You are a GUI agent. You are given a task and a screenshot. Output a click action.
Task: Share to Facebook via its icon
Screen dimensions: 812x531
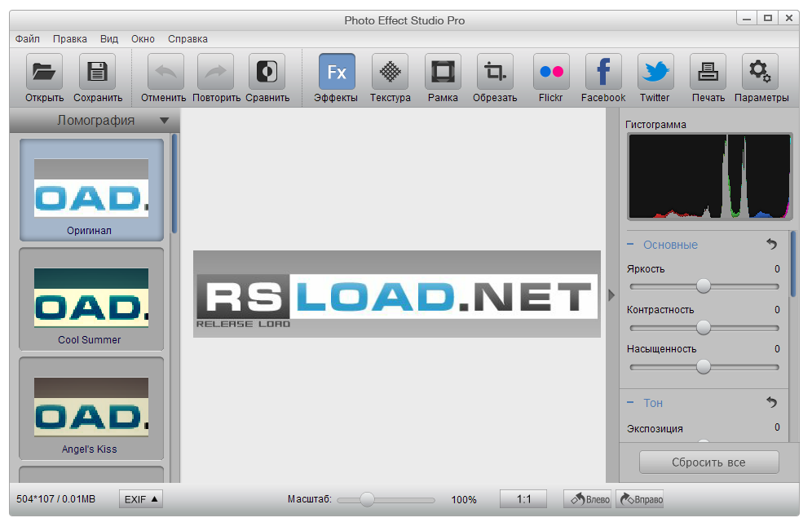coord(603,72)
